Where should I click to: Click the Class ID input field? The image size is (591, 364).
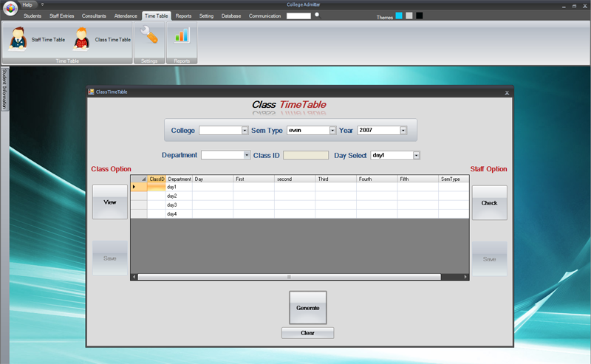point(306,155)
